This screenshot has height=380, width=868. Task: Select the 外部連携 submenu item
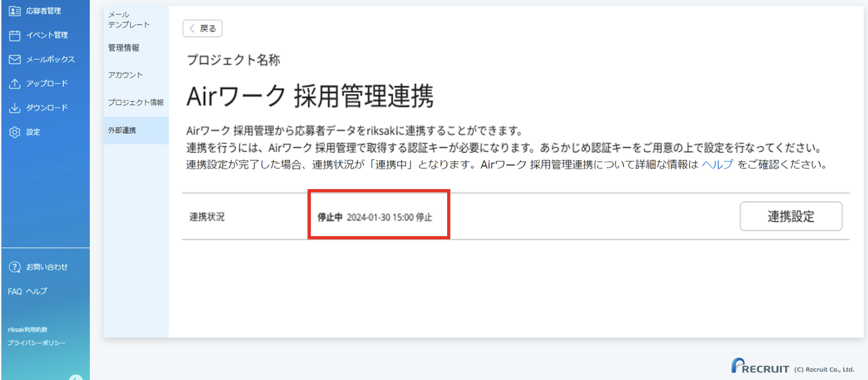[x=136, y=130]
